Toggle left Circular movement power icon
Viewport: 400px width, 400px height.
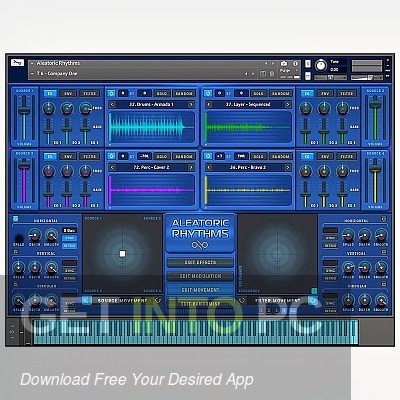(x=15, y=284)
